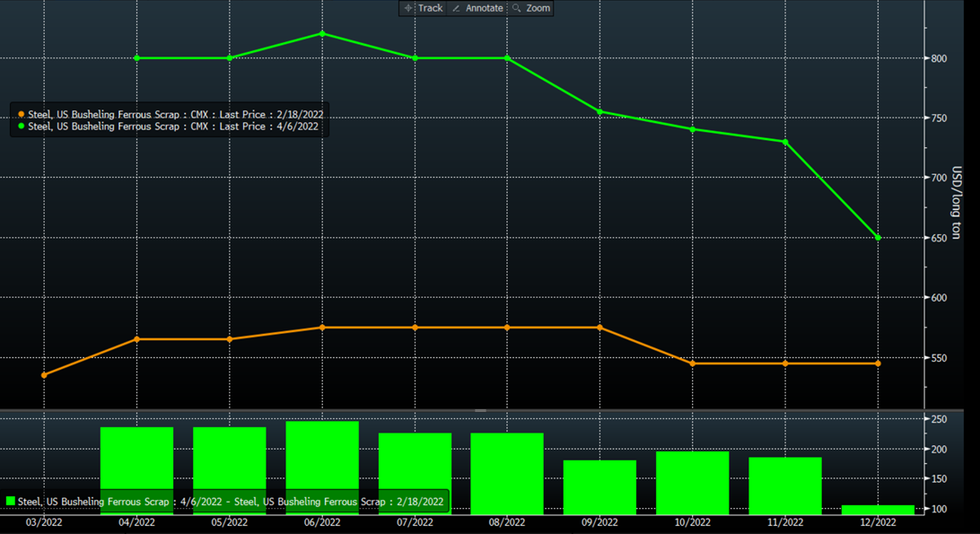Select the 4/6/2022 Last Price legend entry
This screenshot has width=980, height=534.
pyautogui.click(x=176, y=127)
